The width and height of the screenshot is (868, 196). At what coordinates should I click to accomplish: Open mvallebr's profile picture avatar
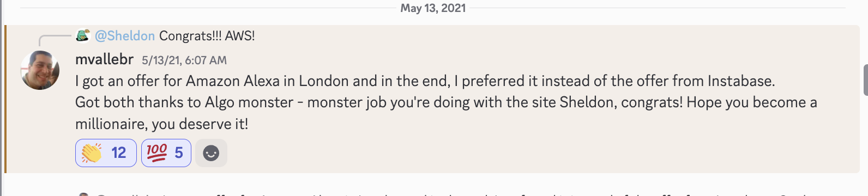40,70
